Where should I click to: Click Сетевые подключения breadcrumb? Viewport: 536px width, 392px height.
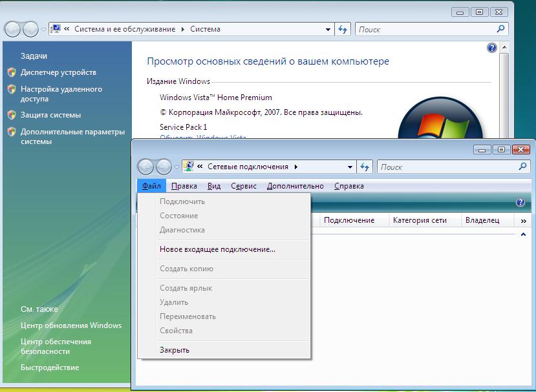point(248,167)
